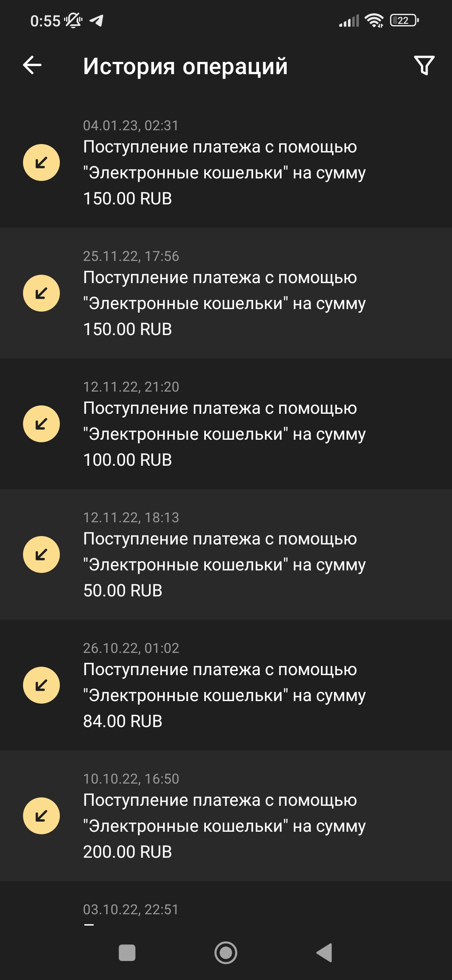
Task: Tap the back arrow in header
Action: coord(32,65)
